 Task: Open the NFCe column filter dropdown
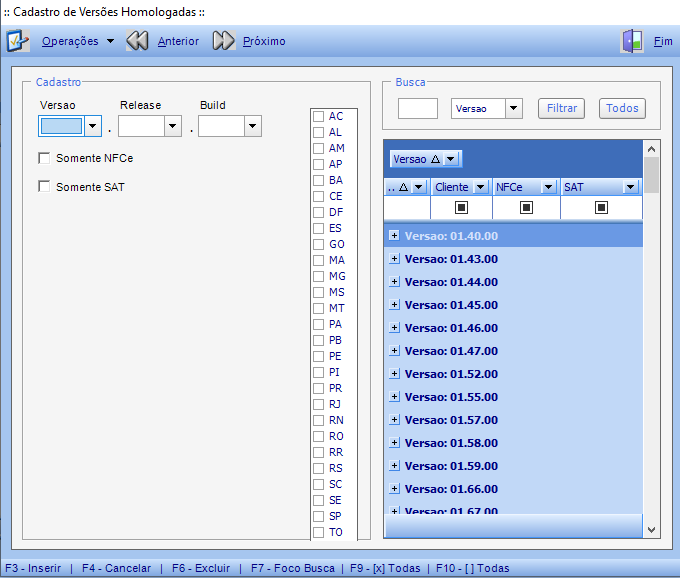pos(548,187)
